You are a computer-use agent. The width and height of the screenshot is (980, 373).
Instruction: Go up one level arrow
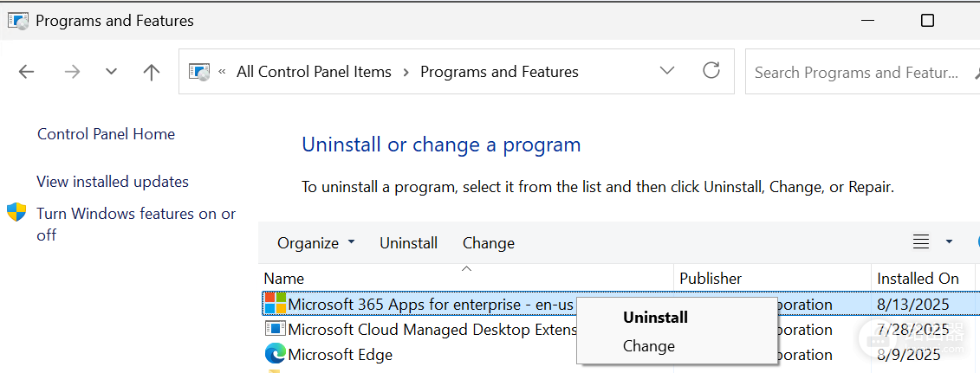coord(151,72)
